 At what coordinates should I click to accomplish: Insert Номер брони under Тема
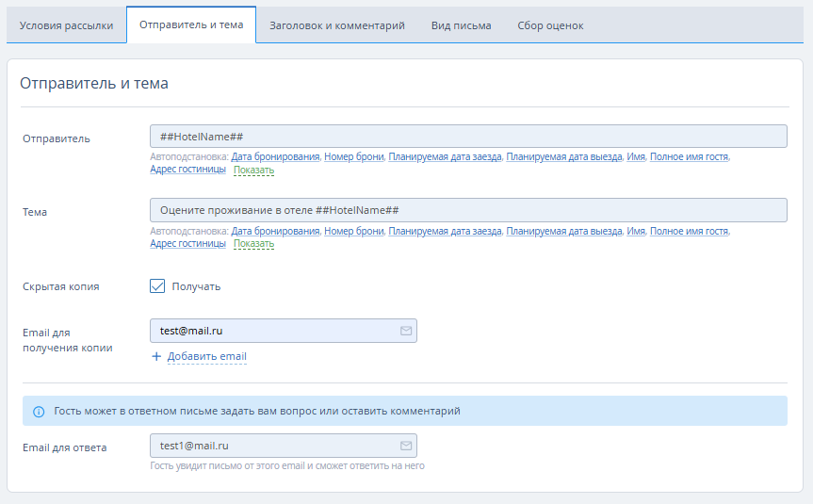[x=354, y=231]
